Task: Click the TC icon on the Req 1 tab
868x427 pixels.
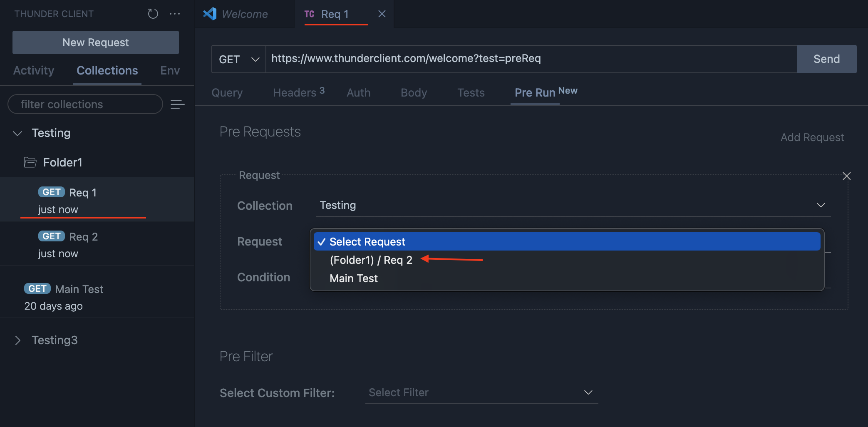Action: click(309, 14)
